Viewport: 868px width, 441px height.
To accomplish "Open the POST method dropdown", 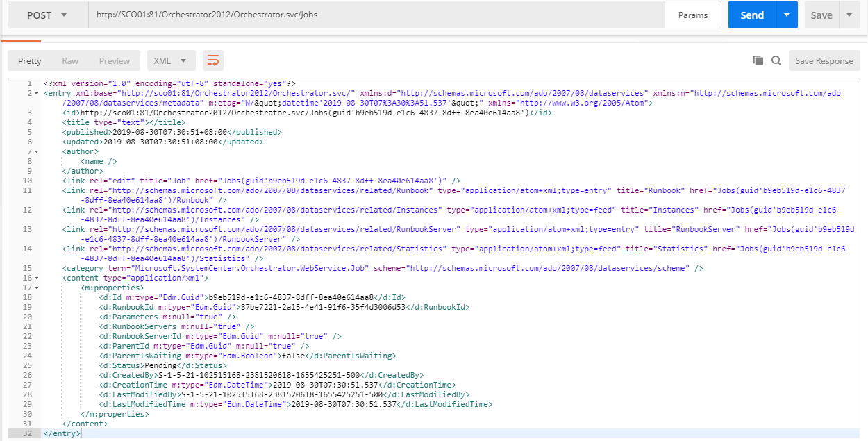I will [48, 15].
